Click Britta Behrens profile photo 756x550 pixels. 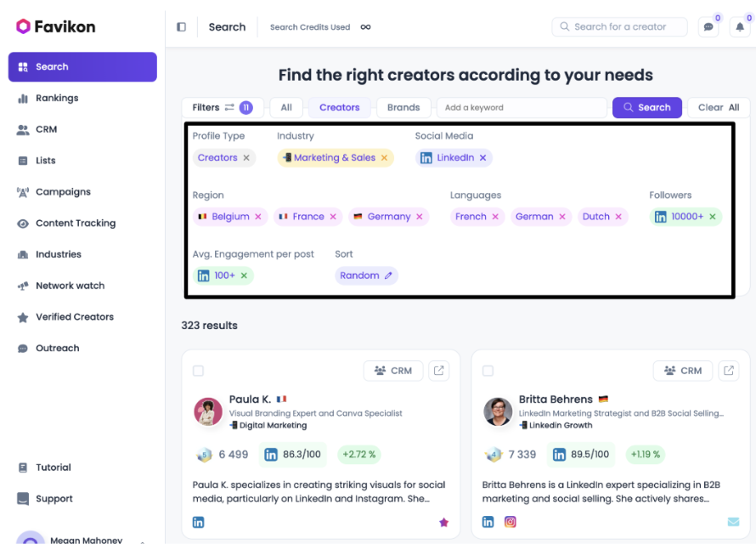(498, 411)
